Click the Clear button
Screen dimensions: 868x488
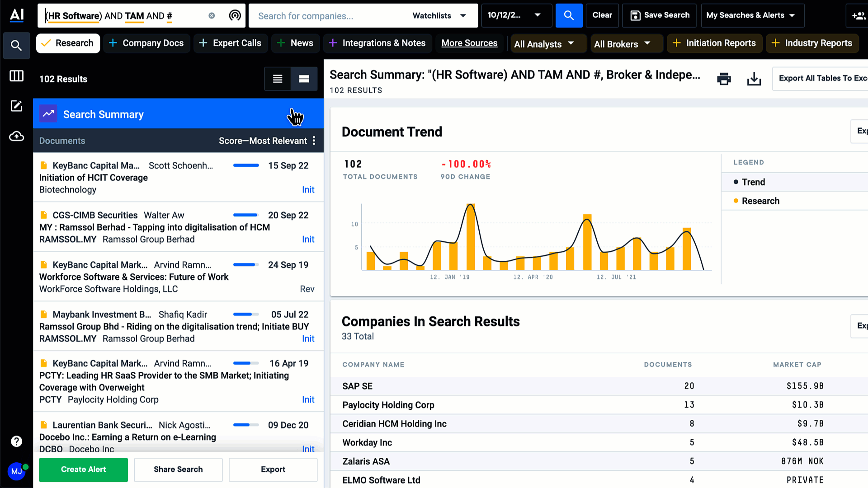point(602,16)
